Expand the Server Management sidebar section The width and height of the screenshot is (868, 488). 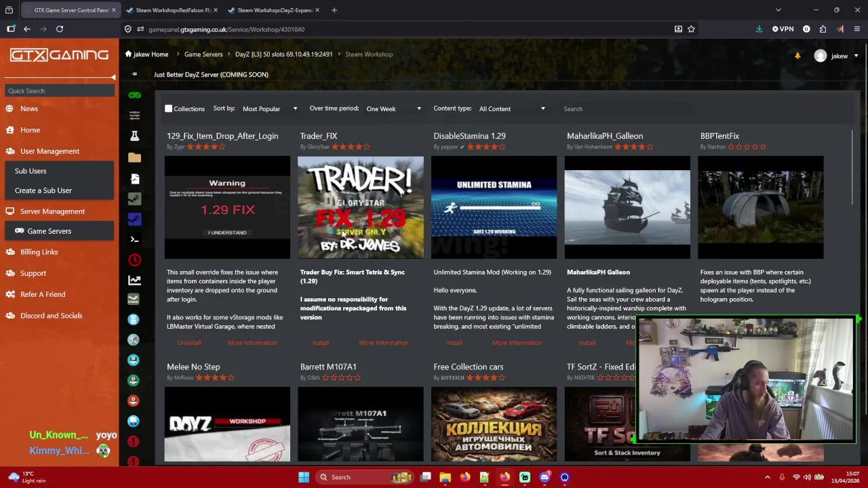(52, 211)
